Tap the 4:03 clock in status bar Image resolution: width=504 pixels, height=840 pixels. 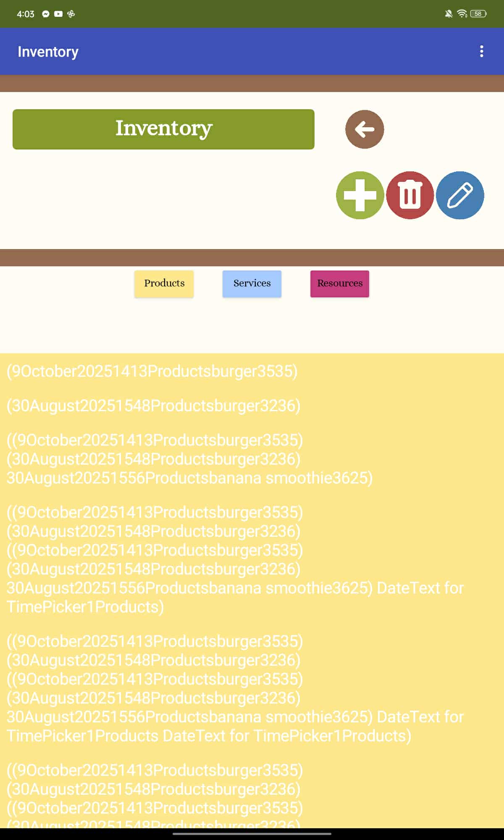[25, 14]
